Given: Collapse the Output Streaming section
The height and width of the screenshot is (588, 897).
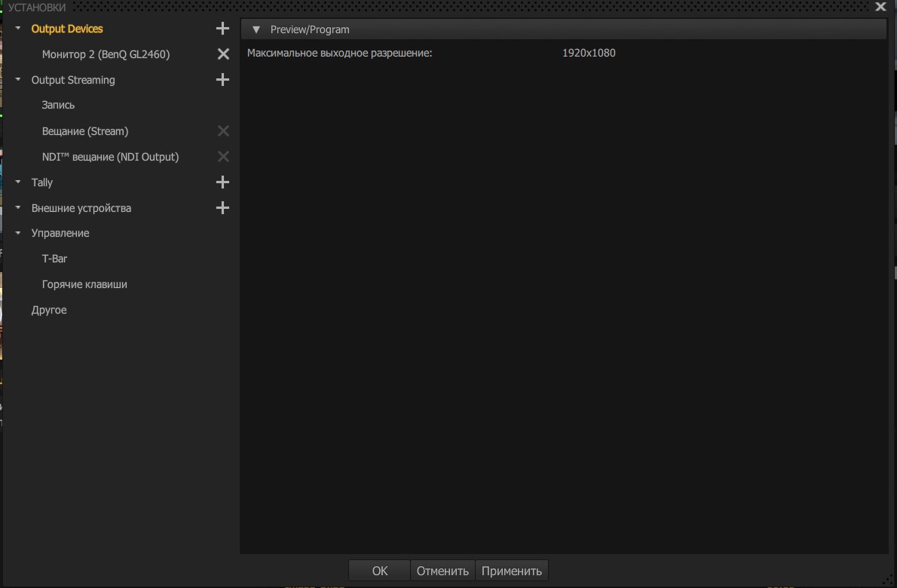Looking at the screenshot, I should click(18, 79).
